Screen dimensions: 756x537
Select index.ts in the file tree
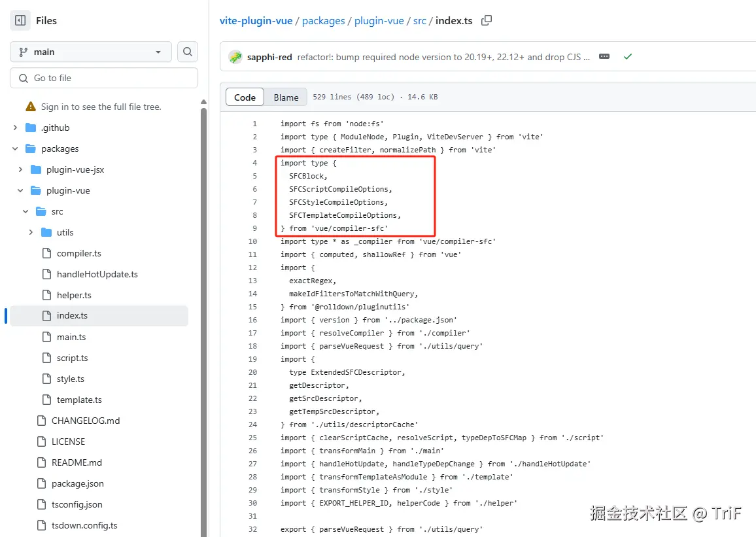[99, 316]
